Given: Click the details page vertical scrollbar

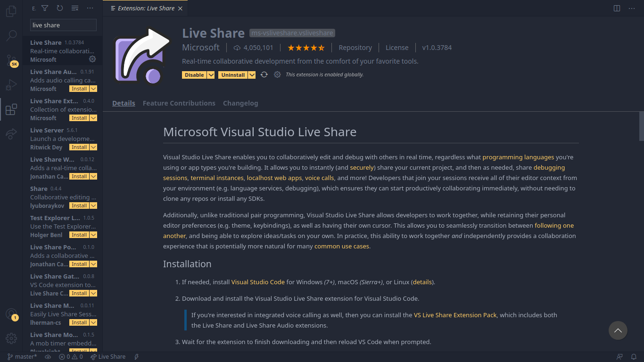Looking at the screenshot, I should 641,126.
